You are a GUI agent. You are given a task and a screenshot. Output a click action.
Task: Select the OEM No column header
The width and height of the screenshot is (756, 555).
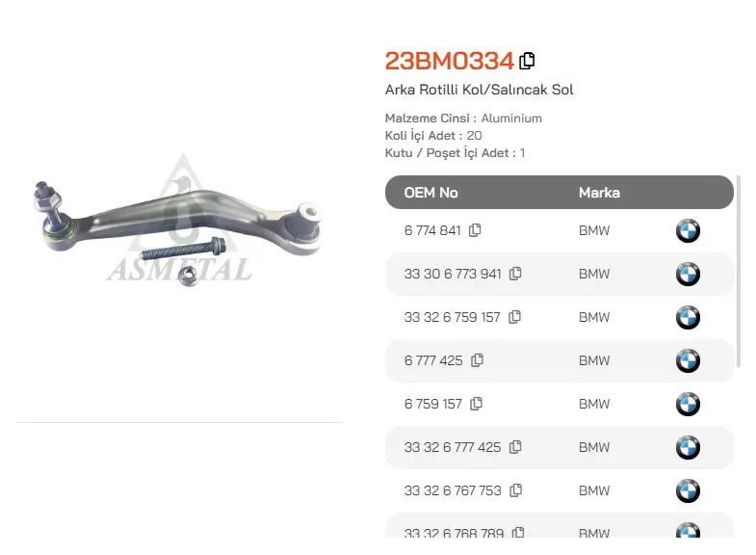point(430,193)
